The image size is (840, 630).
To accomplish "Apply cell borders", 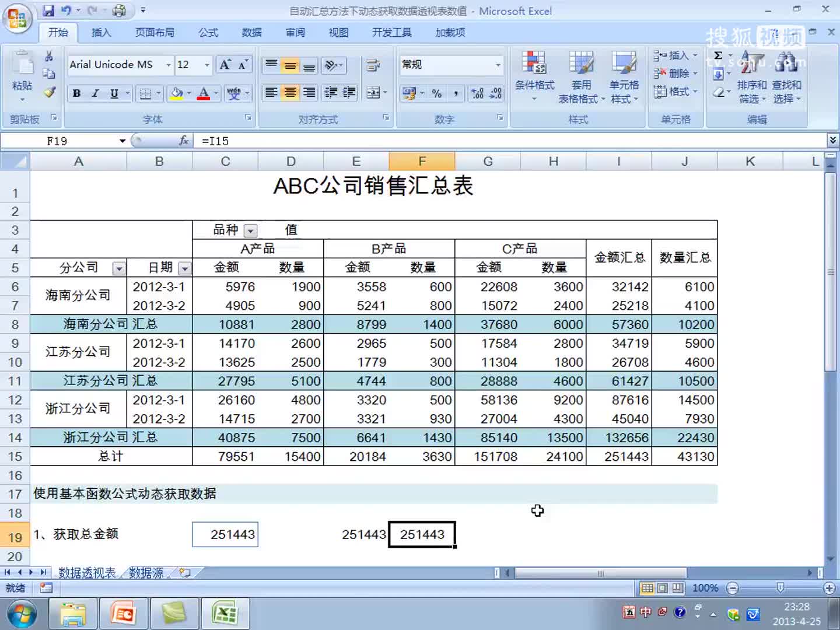I will [146, 93].
